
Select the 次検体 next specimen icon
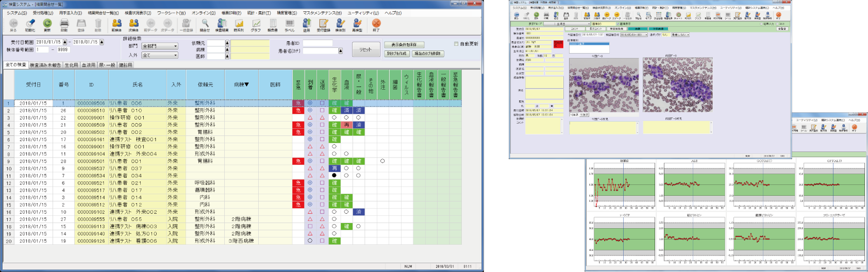[133, 24]
